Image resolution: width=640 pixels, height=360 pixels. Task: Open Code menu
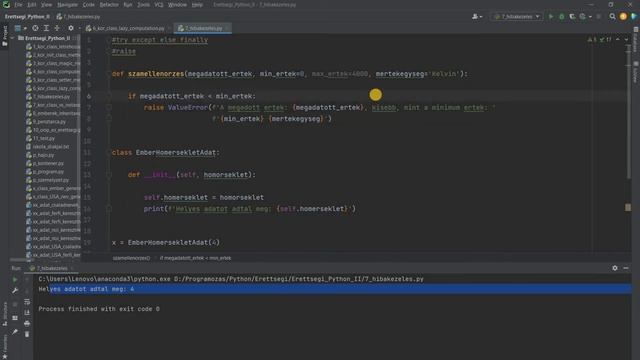(89, 5)
